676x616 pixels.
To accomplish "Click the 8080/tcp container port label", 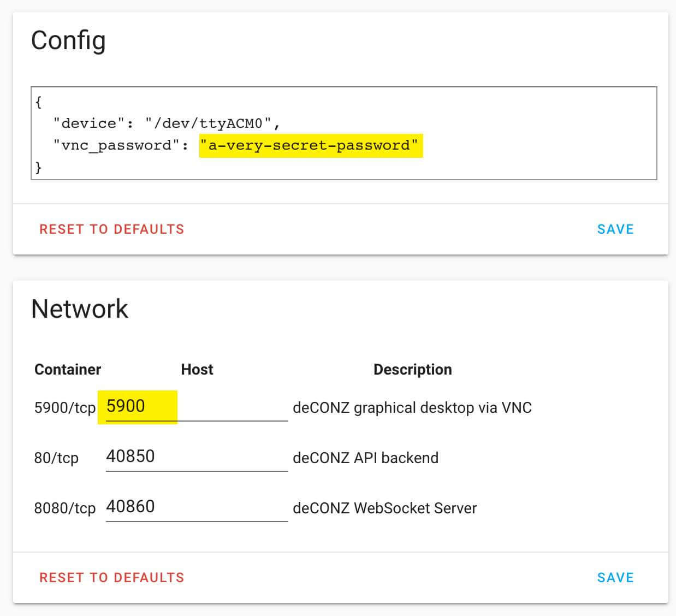I will click(64, 508).
